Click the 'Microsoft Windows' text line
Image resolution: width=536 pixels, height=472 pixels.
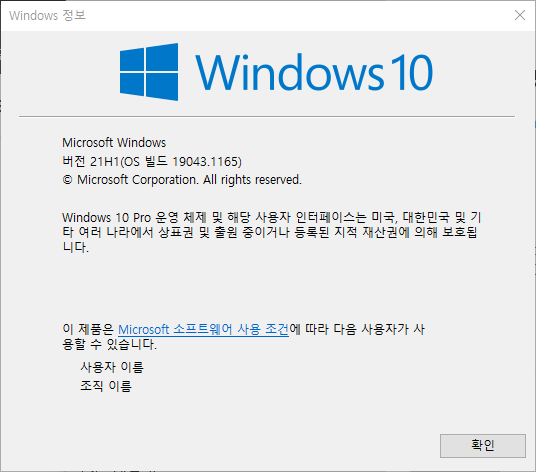tap(114, 143)
